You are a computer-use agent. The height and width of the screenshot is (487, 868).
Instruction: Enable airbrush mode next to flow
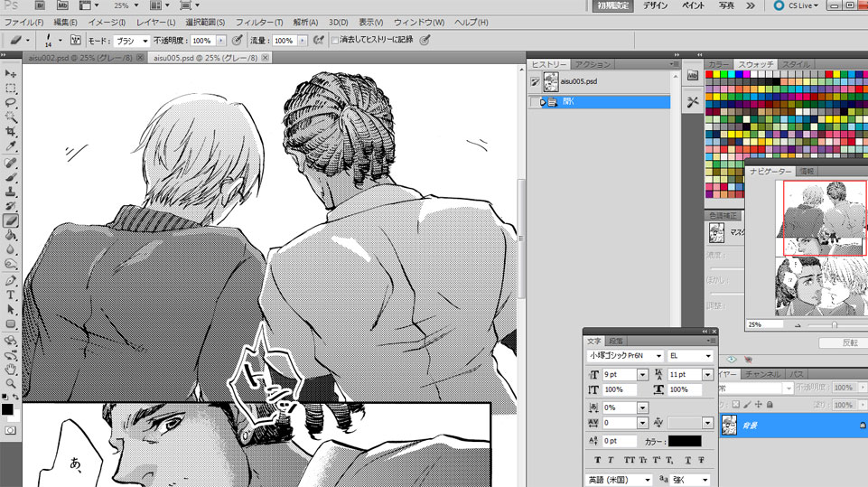pos(318,40)
